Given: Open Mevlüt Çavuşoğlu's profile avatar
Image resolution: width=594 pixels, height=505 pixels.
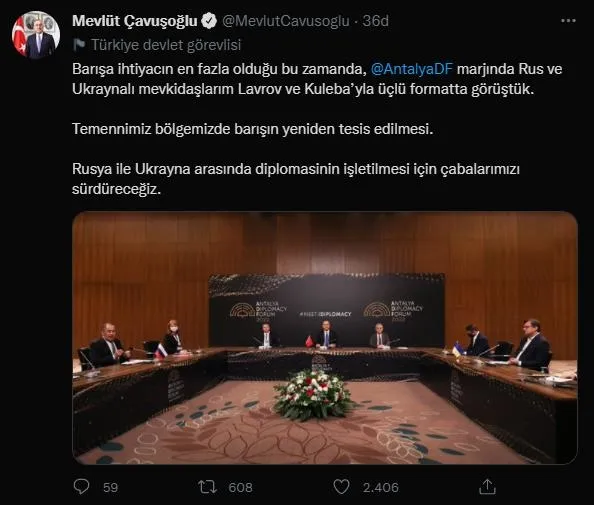Looking at the screenshot, I should click(x=36, y=35).
